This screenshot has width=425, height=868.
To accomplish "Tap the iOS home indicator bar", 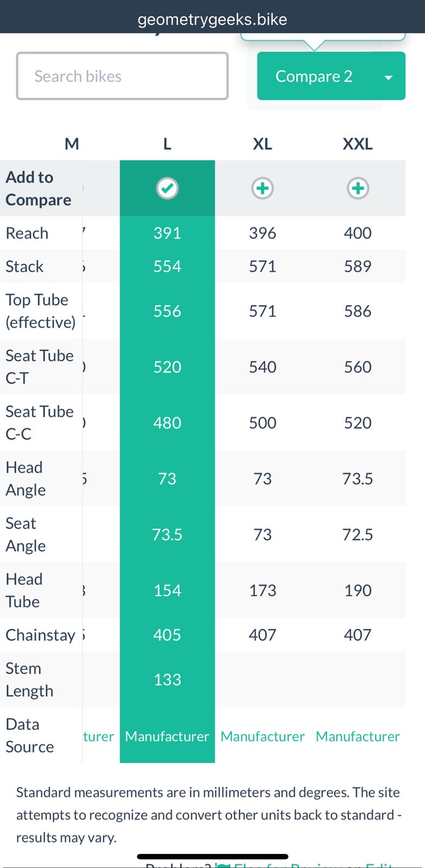I will (212, 857).
